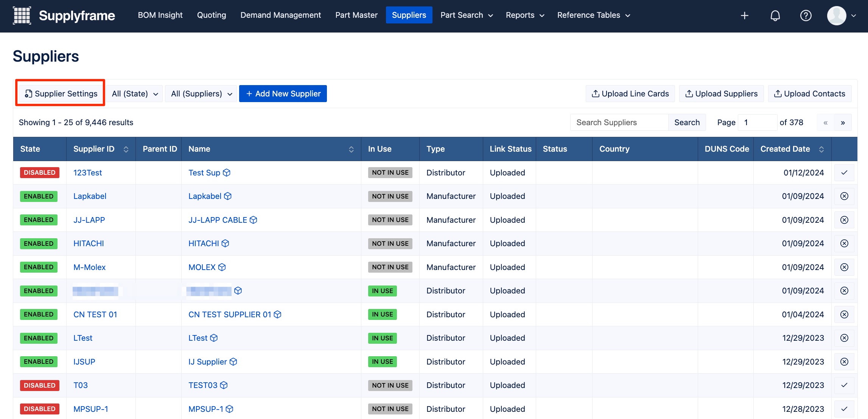Click the Link Status column header

point(510,149)
